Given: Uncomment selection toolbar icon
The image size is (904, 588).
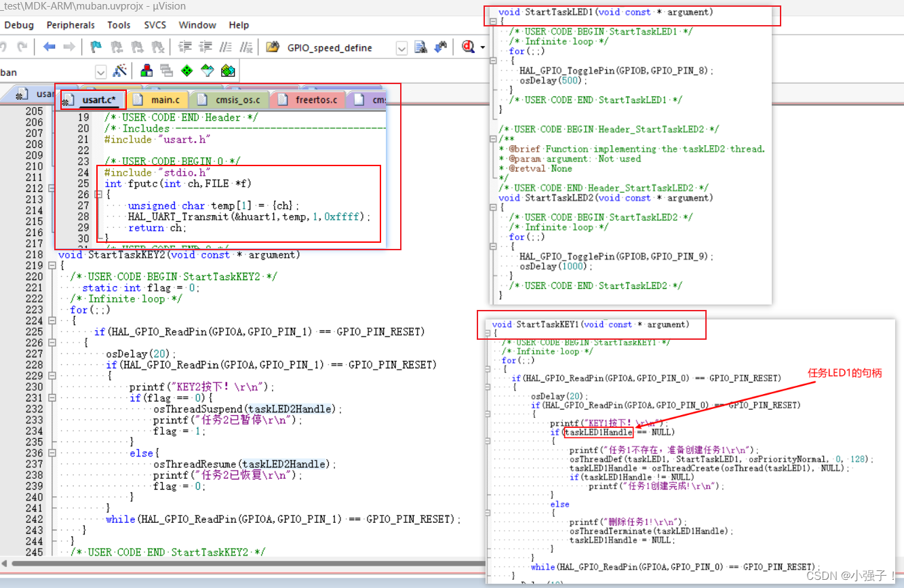Looking at the screenshot, I should (246, 47).
